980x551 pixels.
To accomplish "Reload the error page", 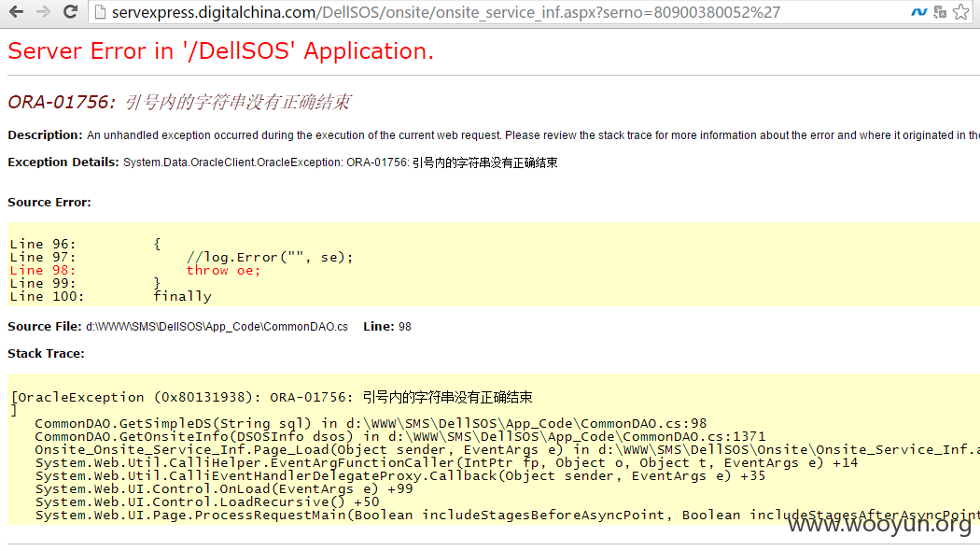I will click(x=71, y=11).
